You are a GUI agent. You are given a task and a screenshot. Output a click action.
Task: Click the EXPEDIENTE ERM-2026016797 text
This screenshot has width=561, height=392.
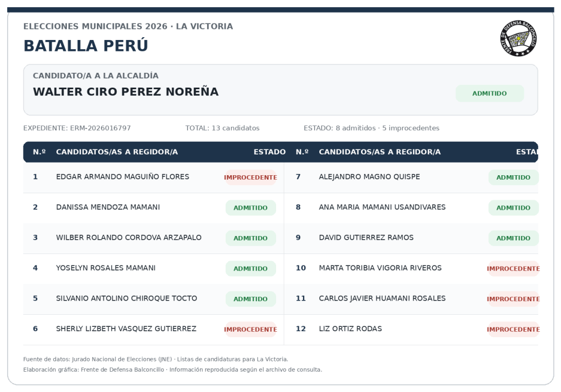[x=77, y=128]
